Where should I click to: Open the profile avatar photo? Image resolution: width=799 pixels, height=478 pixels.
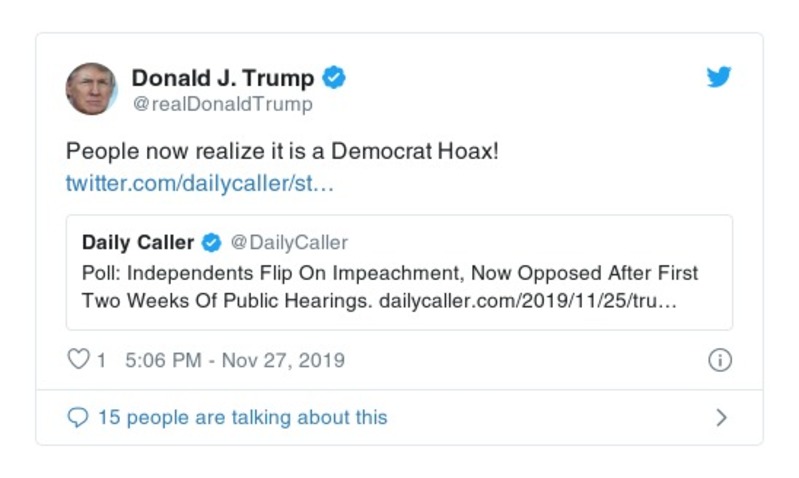[x=92, y=89]
